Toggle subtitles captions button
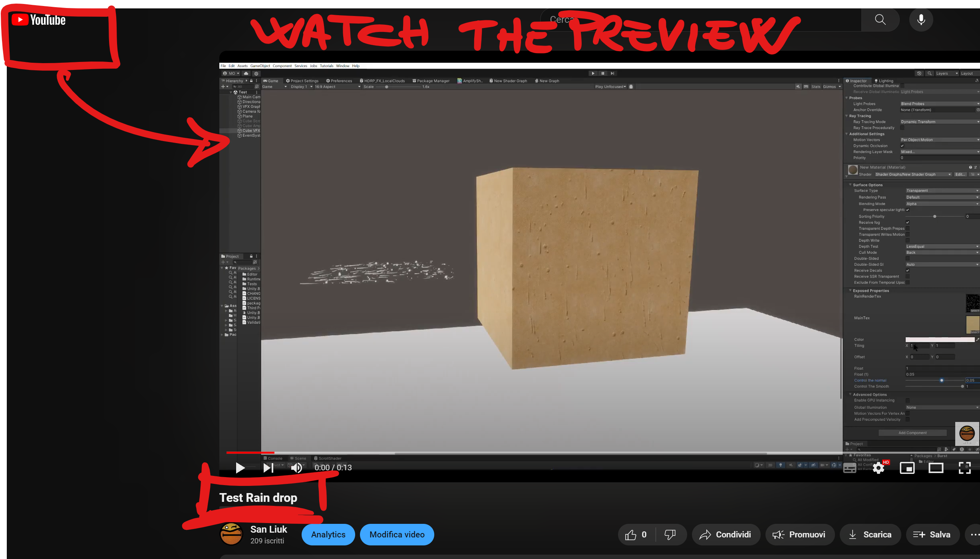Image resolution: width=980 pixels, height=559 pixels. (x=849, y=468)
